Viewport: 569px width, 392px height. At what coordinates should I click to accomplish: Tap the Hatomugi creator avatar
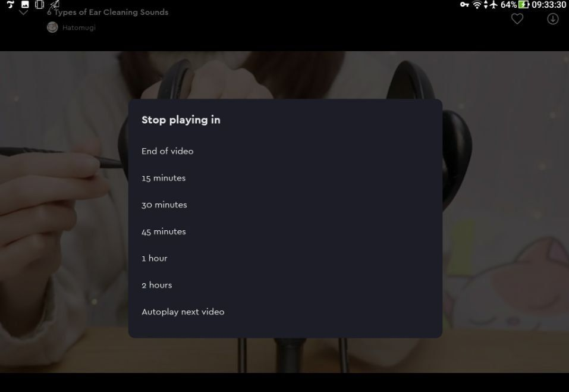pos(52,27)
